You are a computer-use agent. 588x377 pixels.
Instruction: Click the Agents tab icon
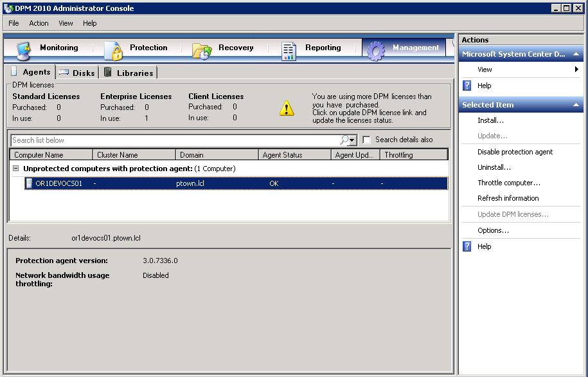tap(14, 71)
